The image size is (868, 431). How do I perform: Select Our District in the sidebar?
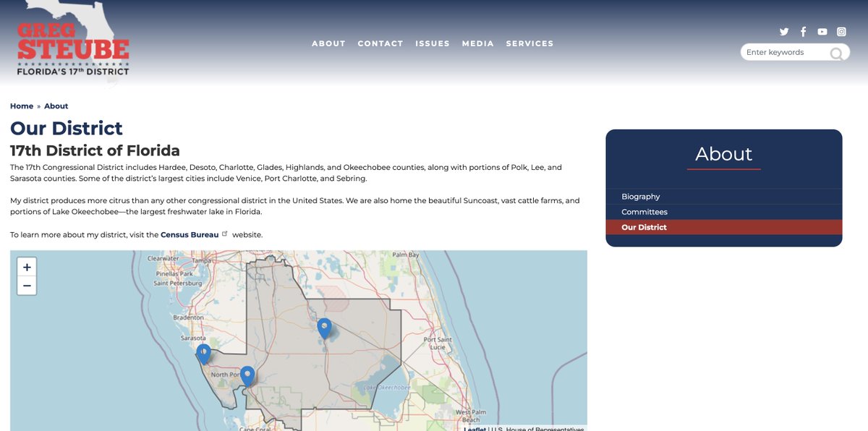tap(724, 227)
